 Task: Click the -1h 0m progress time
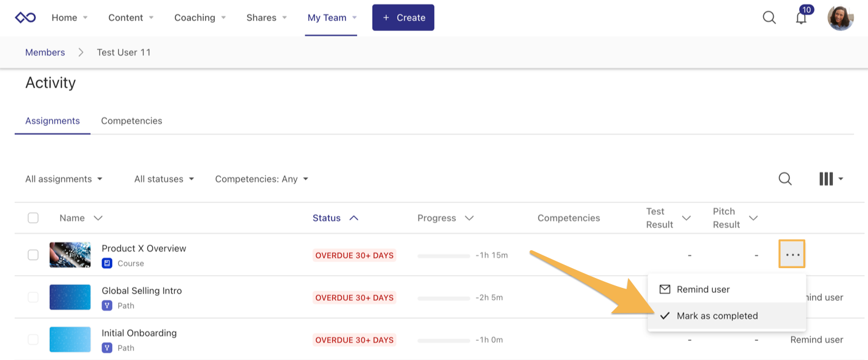pyautogui.click(x=489, y=340)
